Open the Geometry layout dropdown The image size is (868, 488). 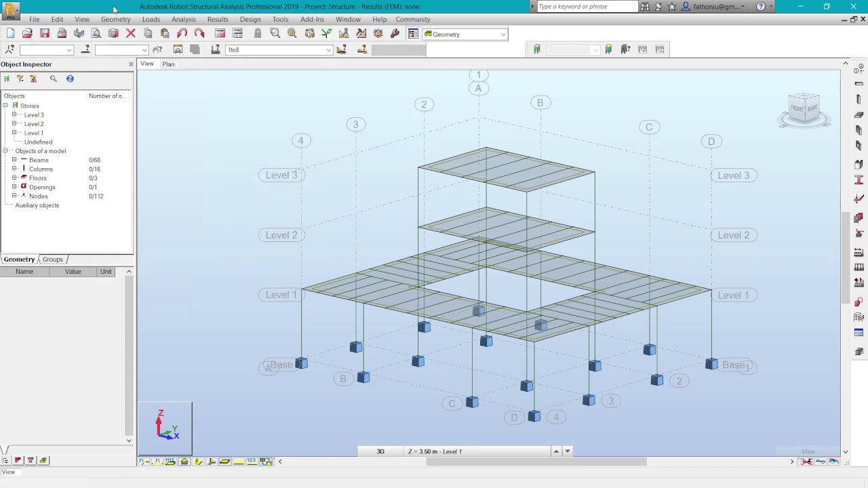point(503,34)
